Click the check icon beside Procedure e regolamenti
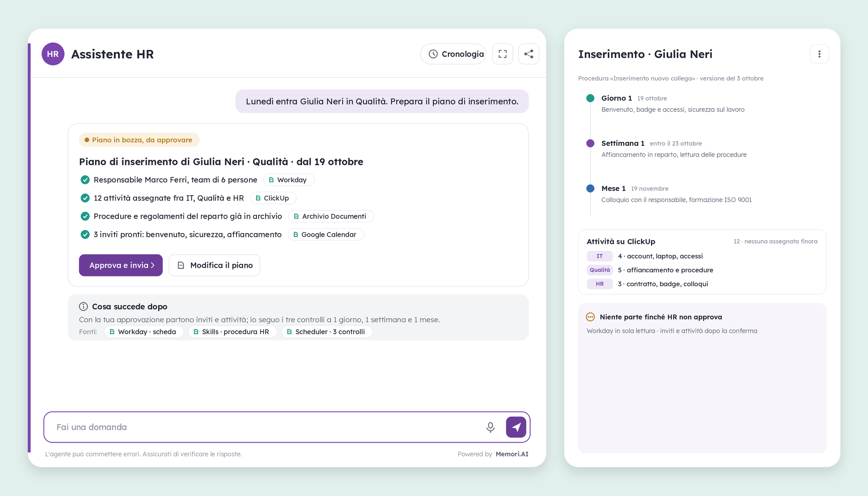Screen dimensions: 868x496 85,216
